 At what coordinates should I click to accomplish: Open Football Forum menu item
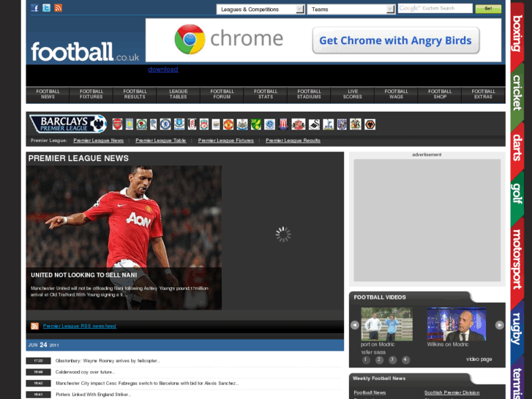pyautogui.click(x=222, y=94)
